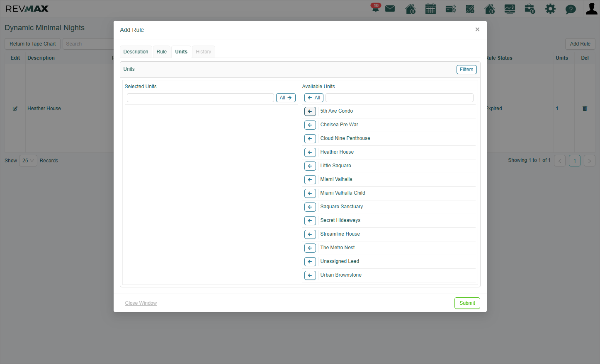This screenshot has width=600, height=364.
Task: Add Secret Hideaways with its arrow button
Action: click(x=310, y=221)
